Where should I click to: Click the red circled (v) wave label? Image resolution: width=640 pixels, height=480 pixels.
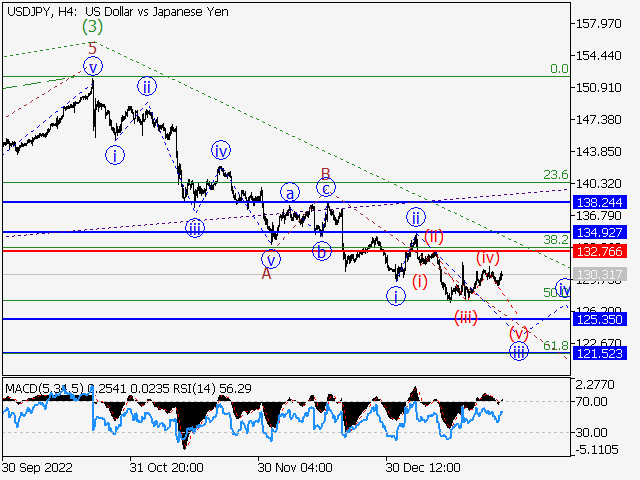pos(518,333)
